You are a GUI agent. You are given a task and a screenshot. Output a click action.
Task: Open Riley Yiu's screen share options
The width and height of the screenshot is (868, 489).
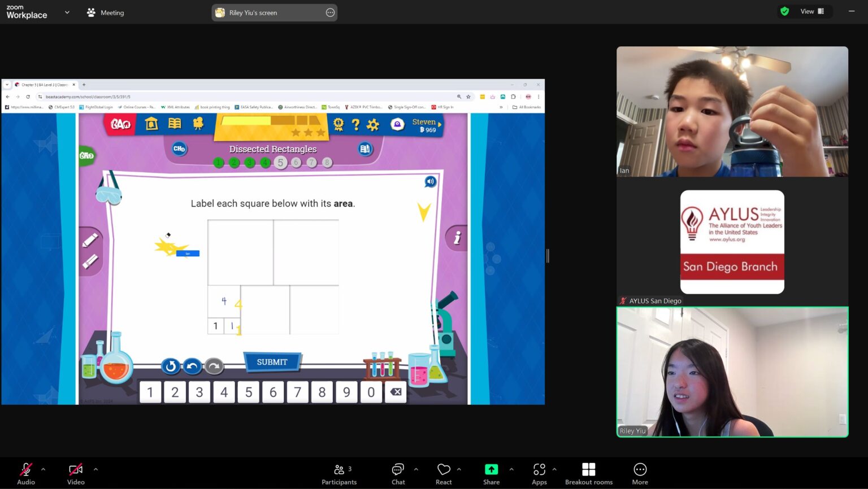[x=331, y=12]
